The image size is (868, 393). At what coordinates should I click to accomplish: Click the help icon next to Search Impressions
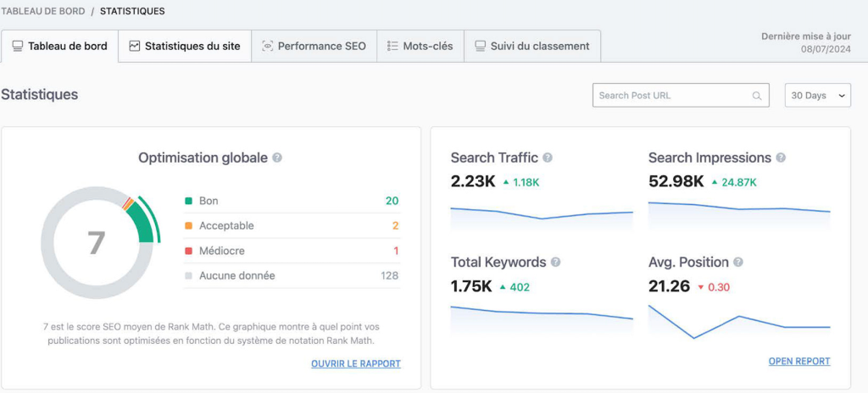(x=781, y=158)
